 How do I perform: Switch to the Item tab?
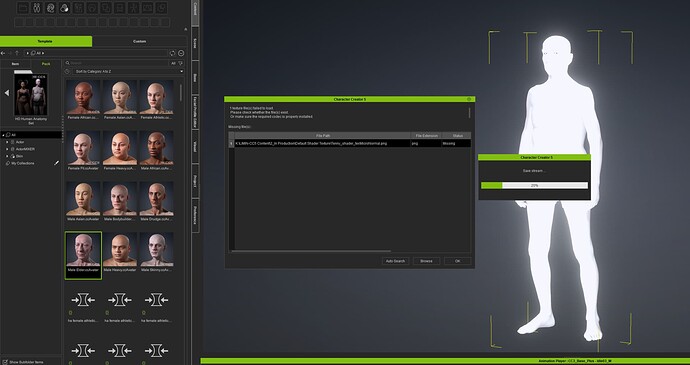click(15, 64)
